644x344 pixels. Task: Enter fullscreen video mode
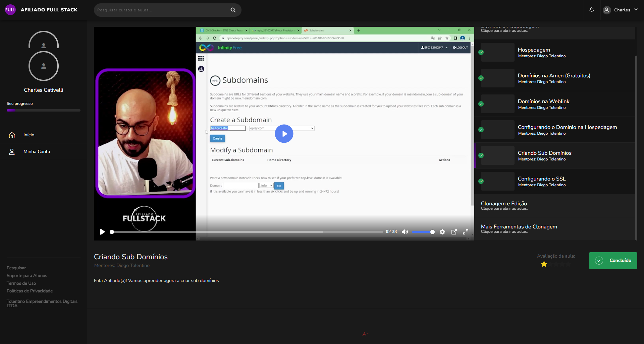pyautogui.click(x=466, y=232)
